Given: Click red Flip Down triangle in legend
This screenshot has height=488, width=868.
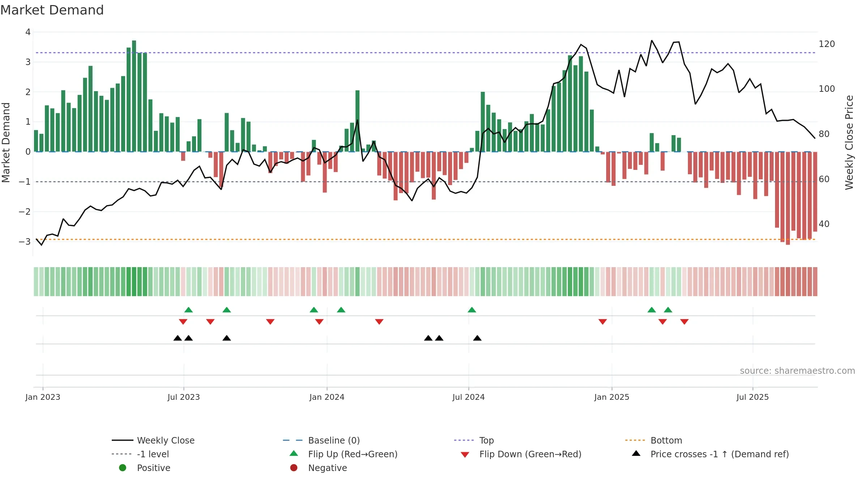Looking at the screenshot, I should (x=465, y=455).
